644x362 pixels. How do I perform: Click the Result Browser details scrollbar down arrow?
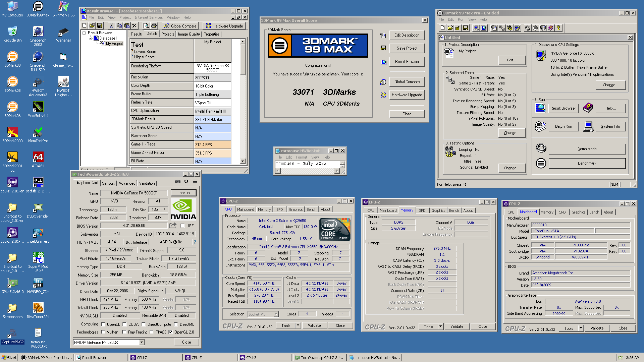(x=243, y=161)
